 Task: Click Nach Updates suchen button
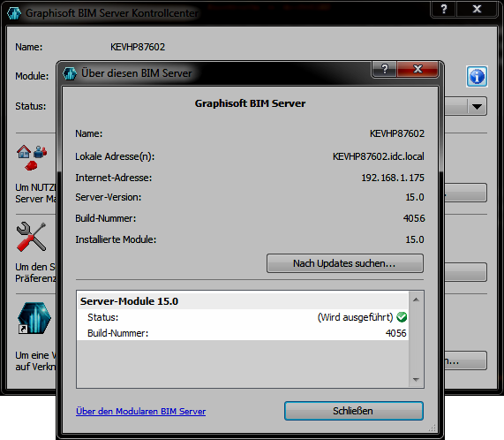(345, 263)
